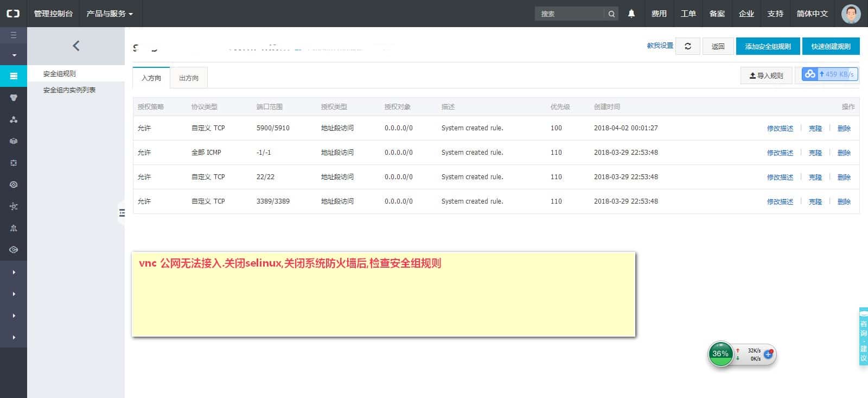Click the highlighted list icon in left rail

14,76
